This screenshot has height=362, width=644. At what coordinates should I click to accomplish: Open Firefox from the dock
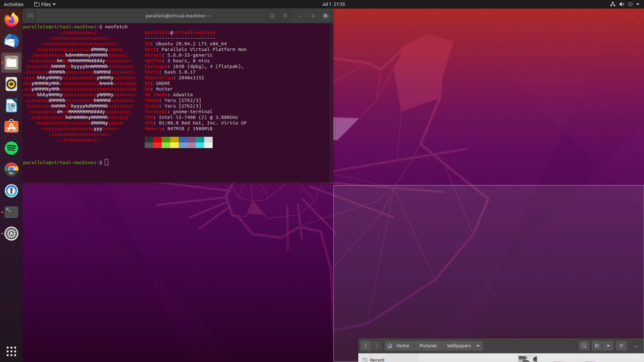click(11, 20)
